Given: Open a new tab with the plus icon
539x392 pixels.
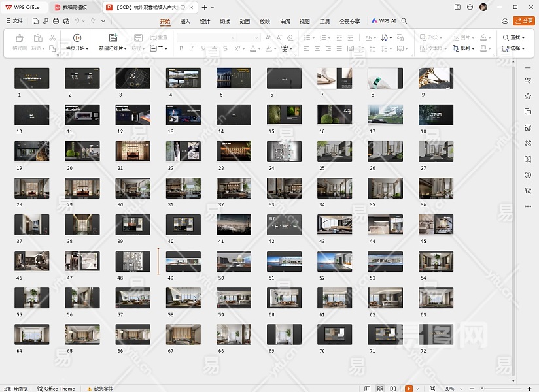Looking at the screenshot, I should [204, 7].
